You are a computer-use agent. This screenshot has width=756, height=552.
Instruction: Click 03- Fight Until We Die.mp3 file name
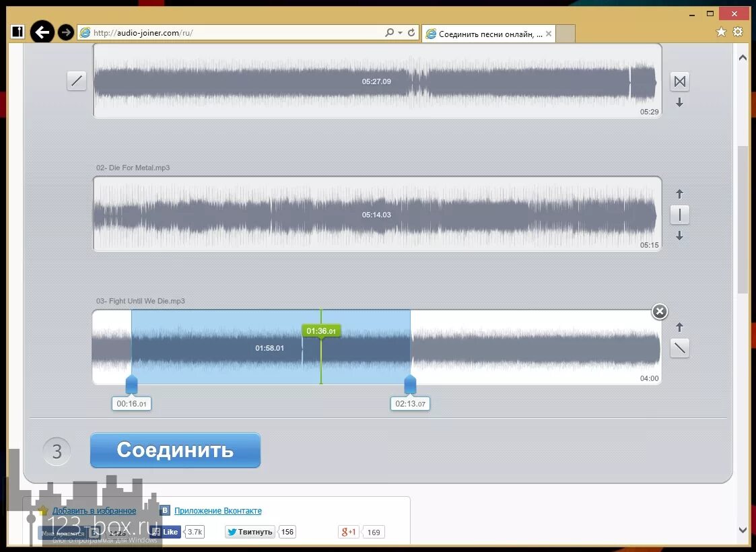(x=140, y=301)
